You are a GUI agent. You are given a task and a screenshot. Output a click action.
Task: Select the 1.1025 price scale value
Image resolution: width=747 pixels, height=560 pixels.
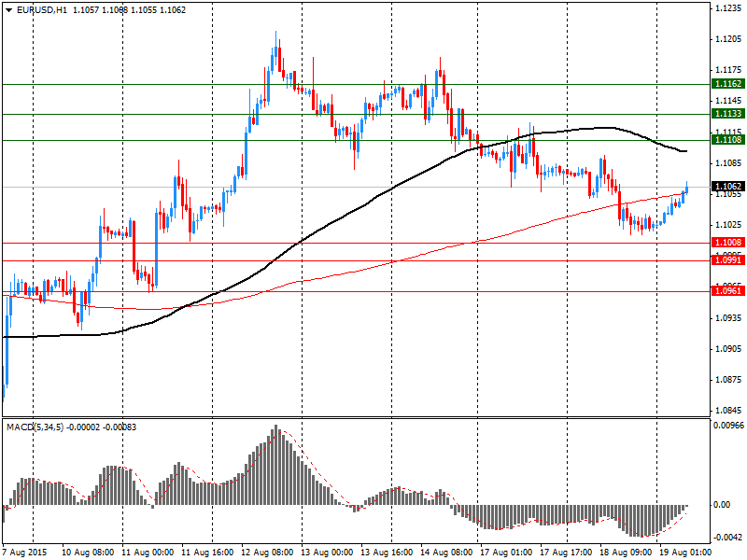pos(729,225)
